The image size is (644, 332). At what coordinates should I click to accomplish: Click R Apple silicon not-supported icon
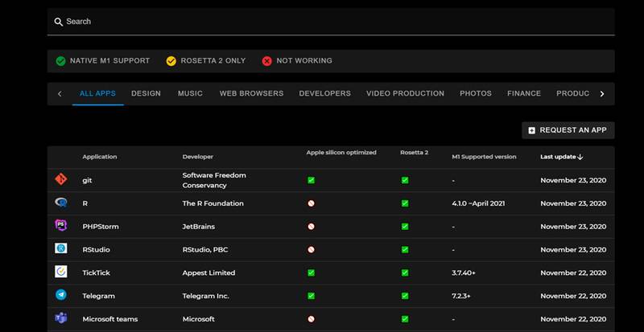(x=311, y=203)
